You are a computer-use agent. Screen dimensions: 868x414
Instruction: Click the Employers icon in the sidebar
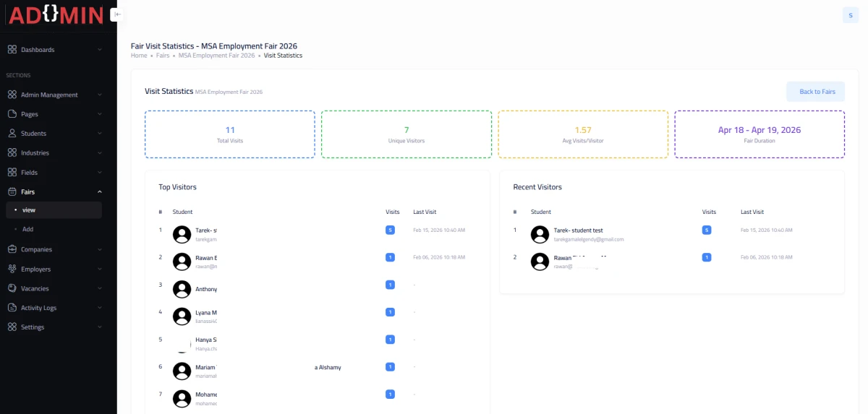(x=12, y=269)
